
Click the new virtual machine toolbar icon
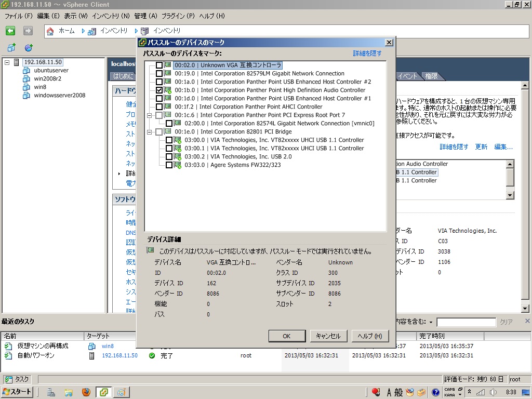[11, 48]
